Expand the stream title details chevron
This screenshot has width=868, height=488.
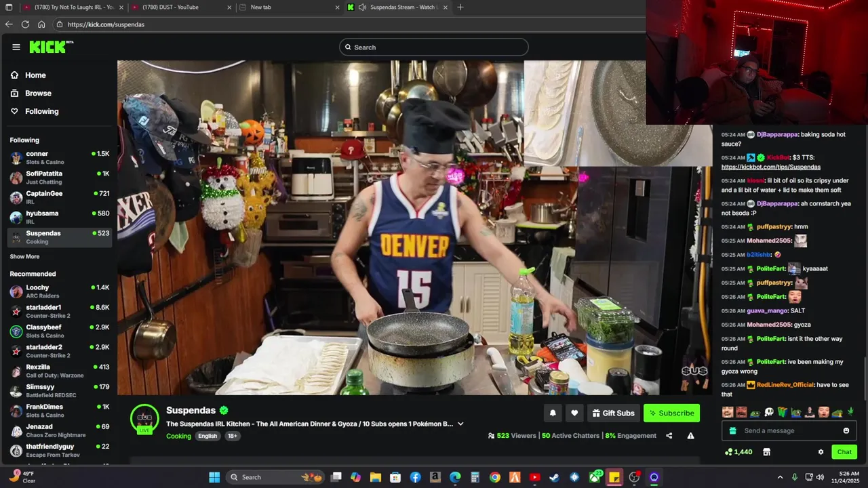pos(460,424)
